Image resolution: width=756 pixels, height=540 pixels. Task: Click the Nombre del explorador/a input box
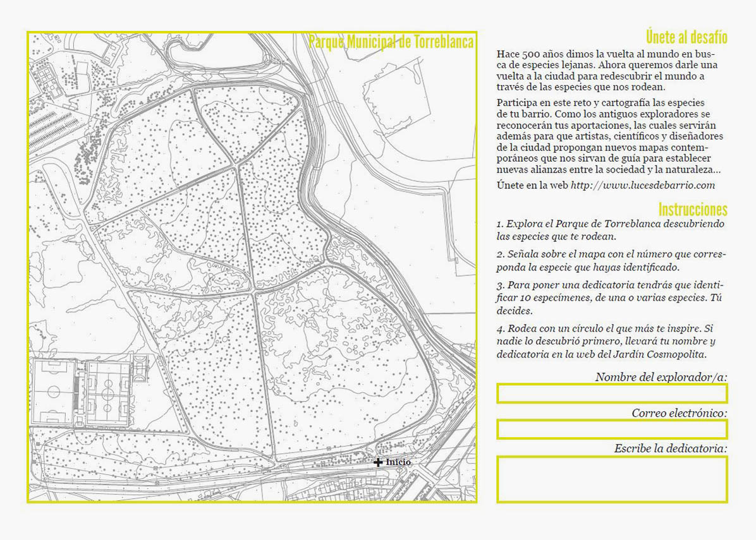click(x=611, y=393)
